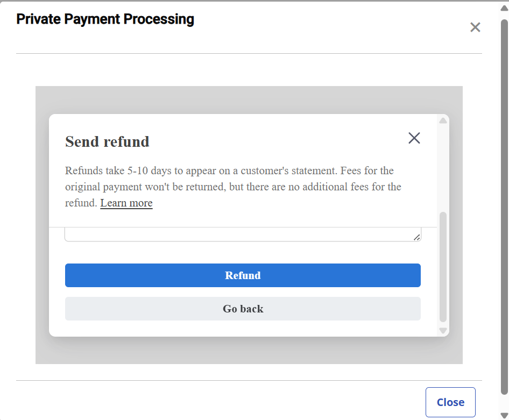Click the outer dialog scrollbar thumb
Image resolution: width=509 pixels, height=420 pixels.
[x=504, y=204]
